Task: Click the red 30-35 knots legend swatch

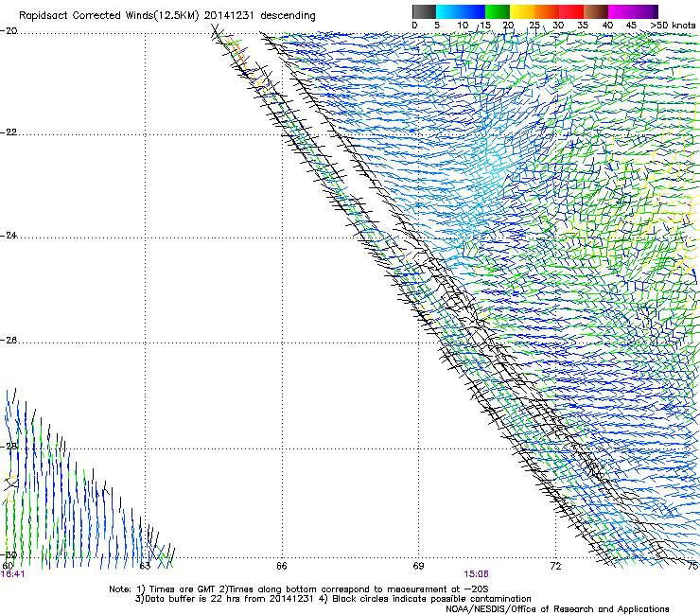Action: (571, 11)
